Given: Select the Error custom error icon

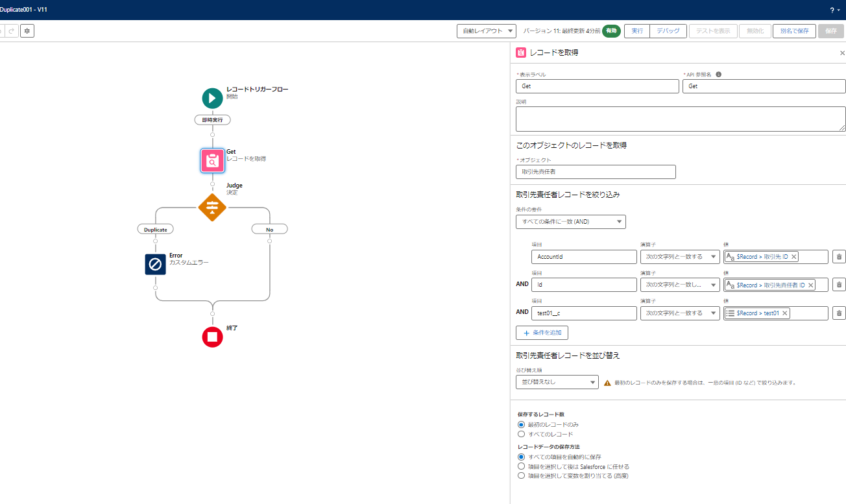Looking at the screenshot, I should [x=156, y=264].
